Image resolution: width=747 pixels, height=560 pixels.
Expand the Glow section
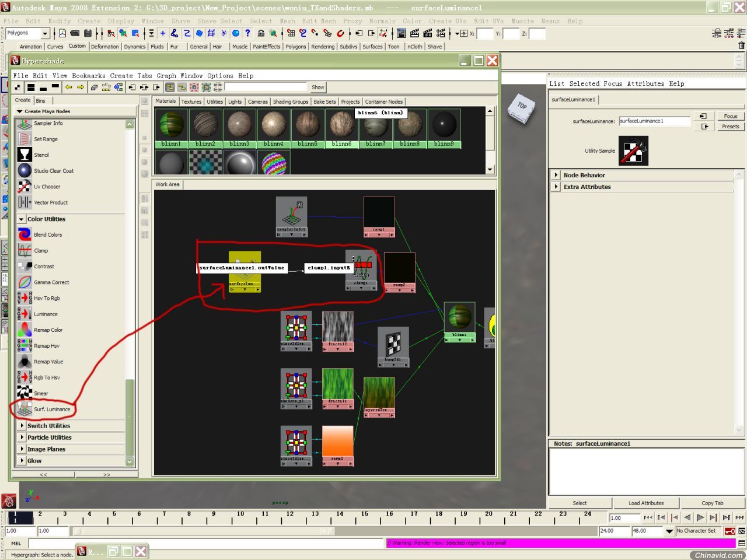click(x=22, y=461)
